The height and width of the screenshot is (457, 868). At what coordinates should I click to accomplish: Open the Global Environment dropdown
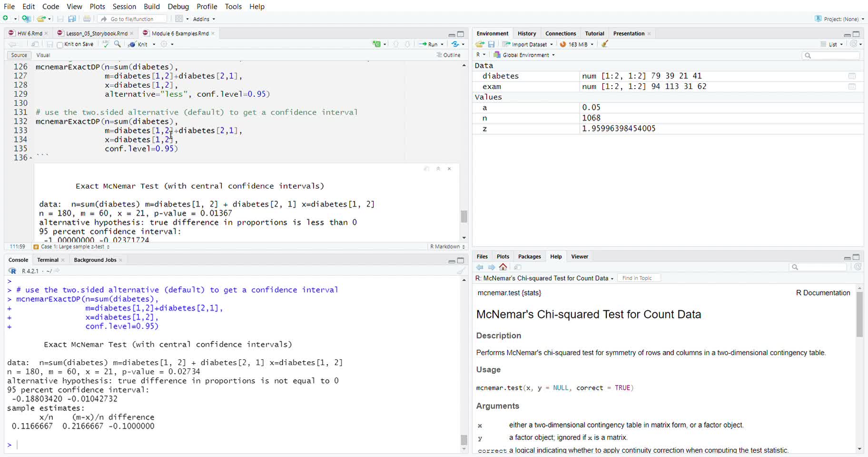tap(524, 55)
